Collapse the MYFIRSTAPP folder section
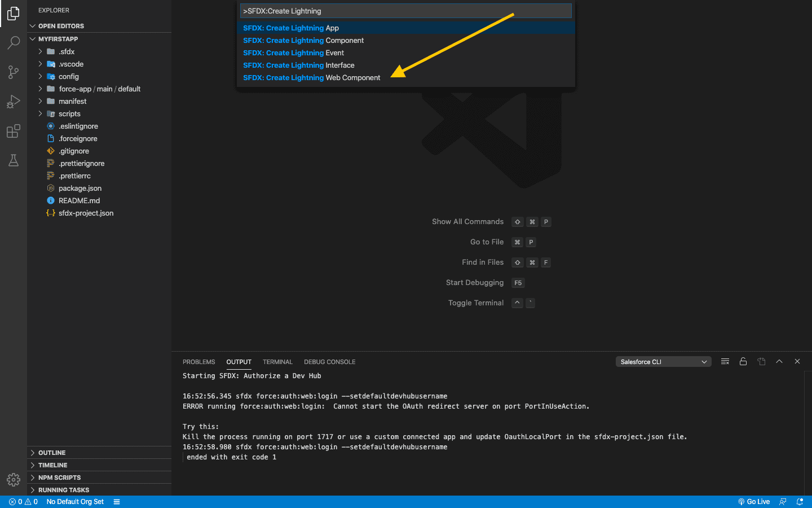This screenshot has height=508, width=812. click(x=99, y=39)
